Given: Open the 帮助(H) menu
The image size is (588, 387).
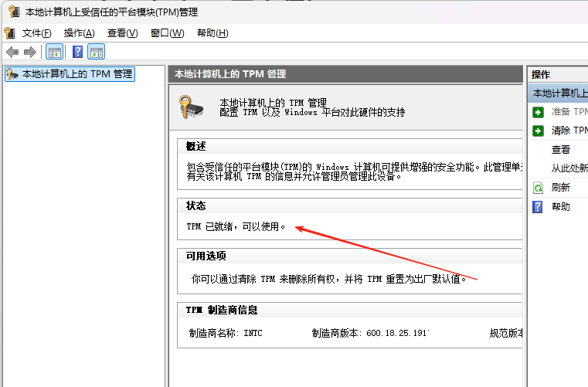Looking at the screenshot, I should pyautogui.click(x=212, y=32).
